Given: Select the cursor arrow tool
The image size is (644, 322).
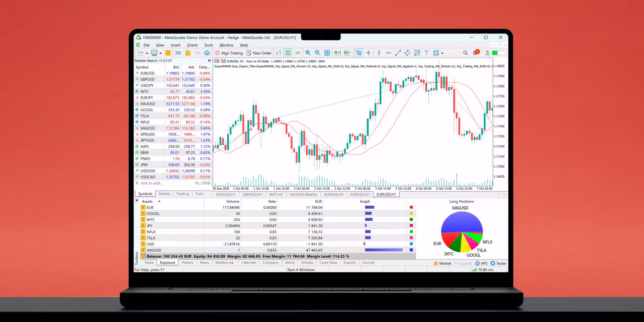Looking at the screenshot, I should 359,53.
